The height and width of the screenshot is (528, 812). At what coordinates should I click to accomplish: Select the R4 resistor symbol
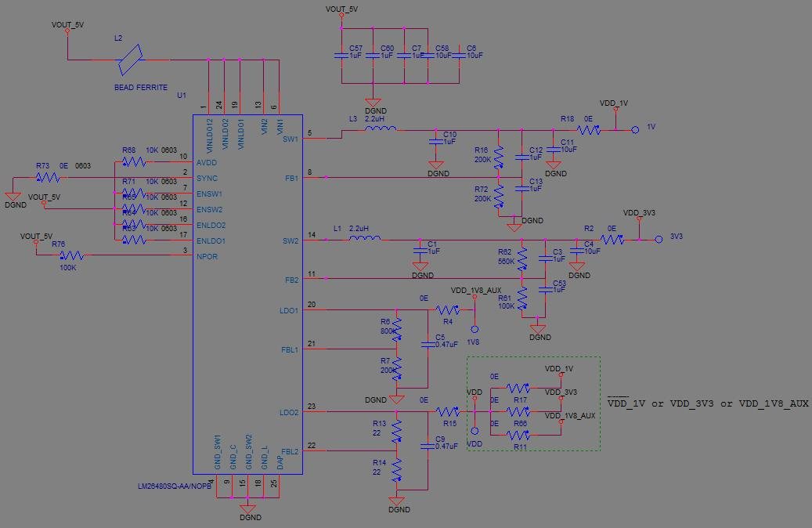(447, 310)
